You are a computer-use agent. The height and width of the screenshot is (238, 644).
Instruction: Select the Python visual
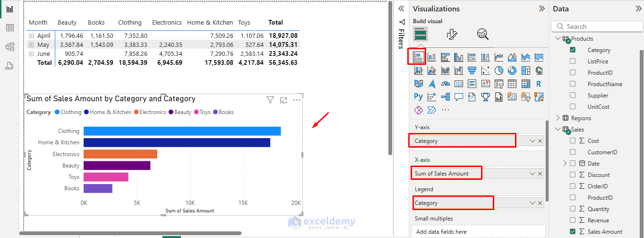click(x=418, y=97)
